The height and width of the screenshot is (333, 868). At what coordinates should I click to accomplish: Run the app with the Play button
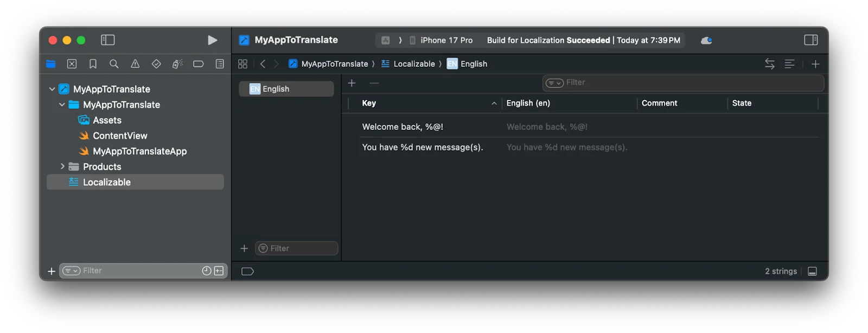212,40
